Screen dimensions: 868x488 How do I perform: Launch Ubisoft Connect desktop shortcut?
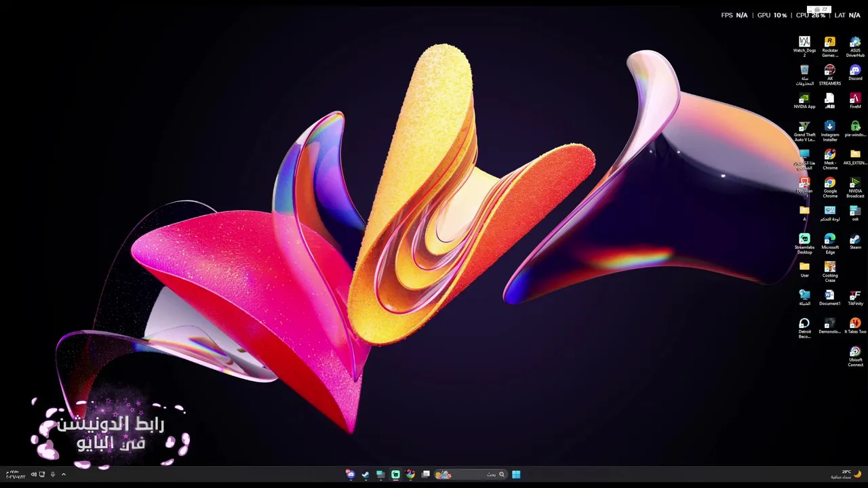[855, 357]
